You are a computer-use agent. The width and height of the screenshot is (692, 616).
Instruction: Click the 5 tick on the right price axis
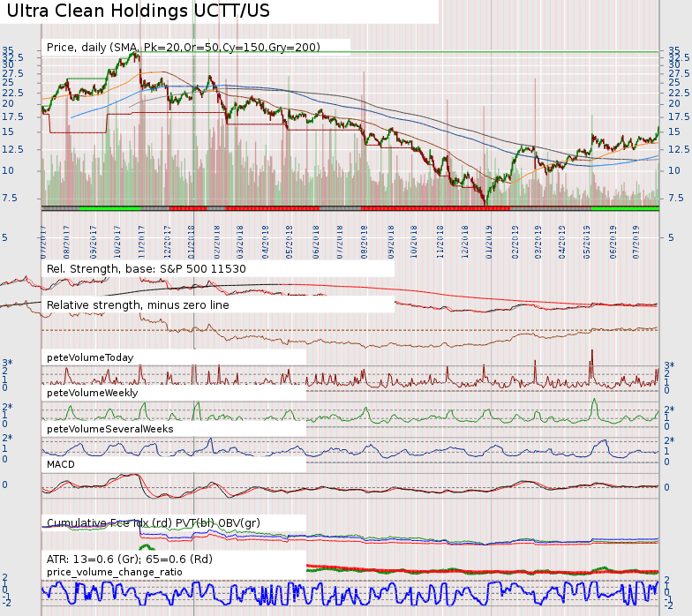click(x=671, y=237)
